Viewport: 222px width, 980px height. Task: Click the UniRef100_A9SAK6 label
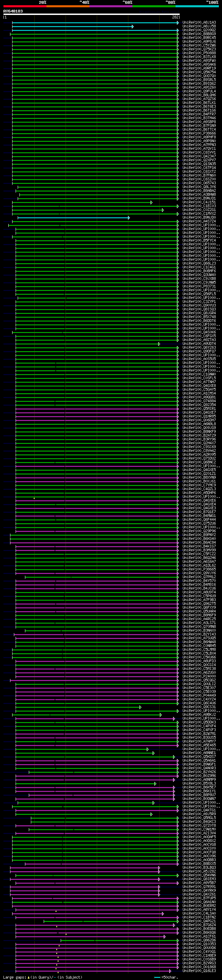tap(199, 64)
